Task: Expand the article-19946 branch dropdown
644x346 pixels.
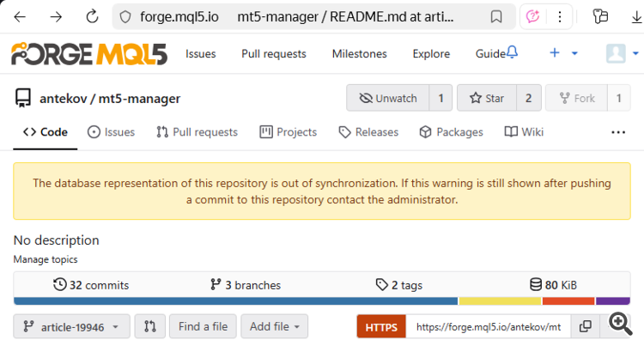Action: tap(72, 326)
